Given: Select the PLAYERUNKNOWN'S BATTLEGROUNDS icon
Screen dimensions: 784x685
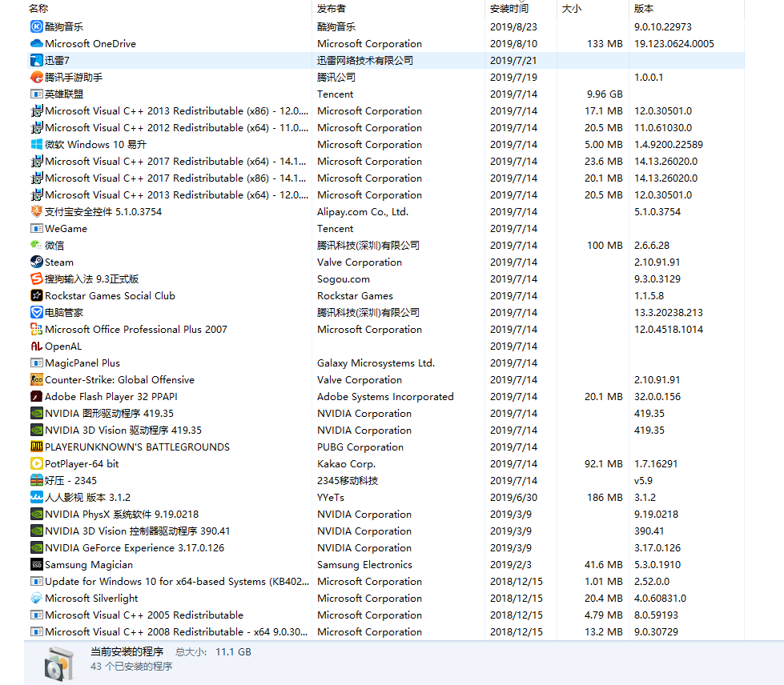Looking at the screenshot, I should (x=37, y=447).
